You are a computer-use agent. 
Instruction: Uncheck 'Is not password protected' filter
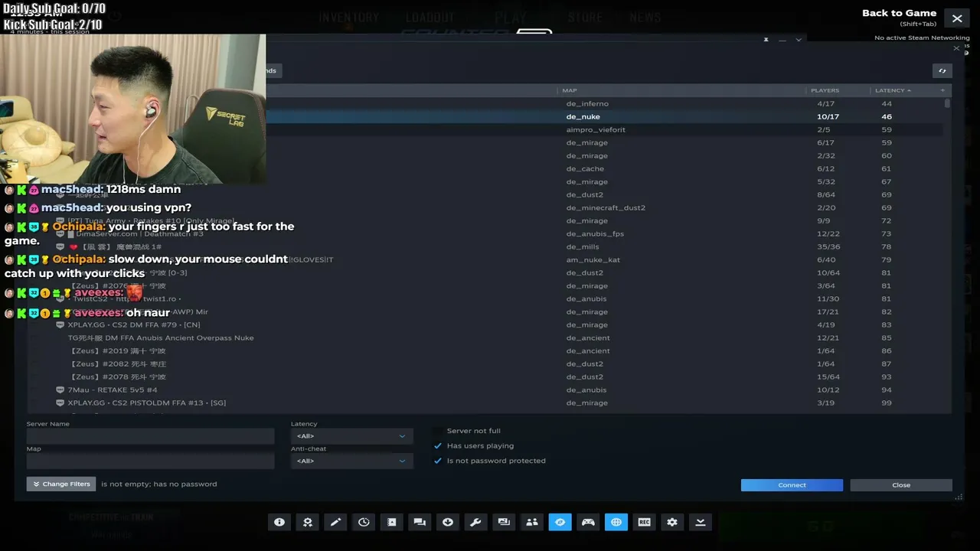click(438, 461)
